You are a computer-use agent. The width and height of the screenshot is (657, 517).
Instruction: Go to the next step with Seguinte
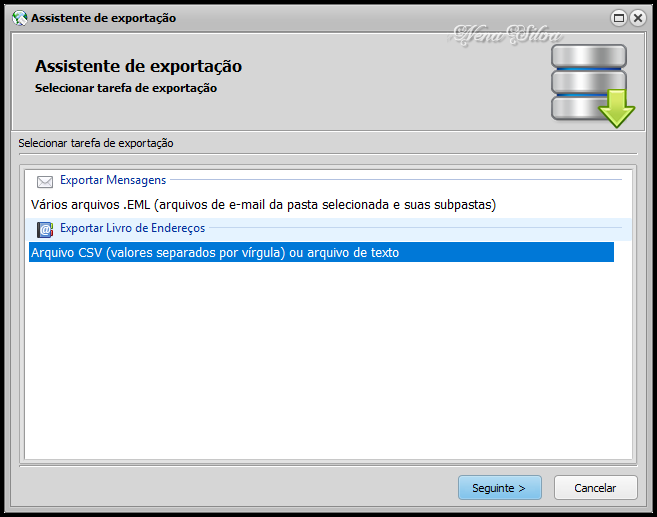(x=499, y=488)
